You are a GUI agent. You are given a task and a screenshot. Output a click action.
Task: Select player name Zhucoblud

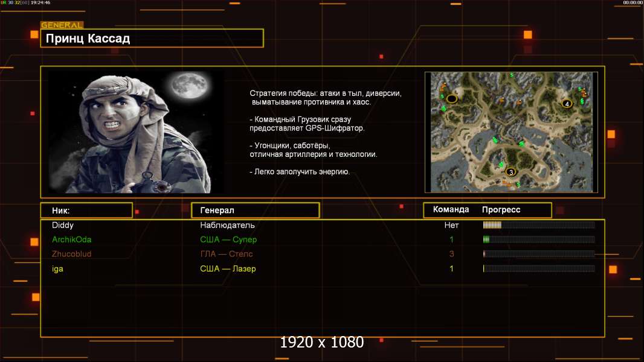click(x=71, y=254)
